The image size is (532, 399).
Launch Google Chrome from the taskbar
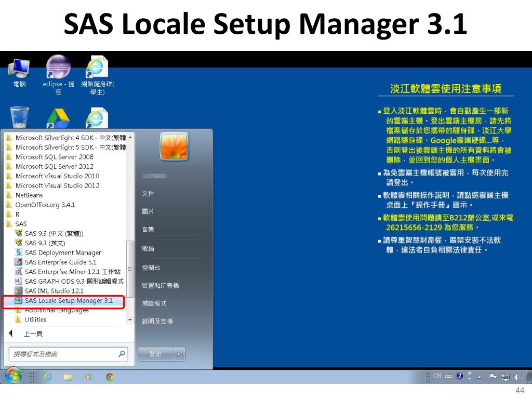coord(109,377)
